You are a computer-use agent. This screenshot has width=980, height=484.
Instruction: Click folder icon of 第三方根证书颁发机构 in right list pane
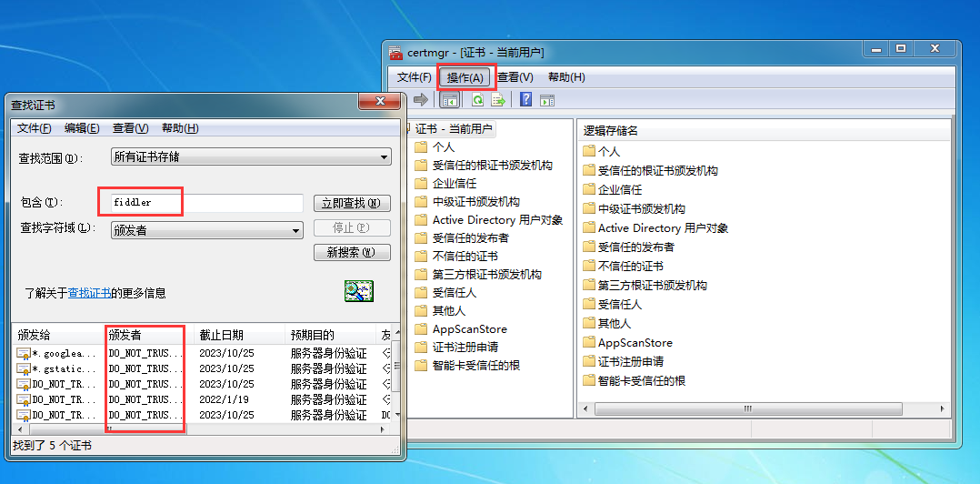(589, 285)
